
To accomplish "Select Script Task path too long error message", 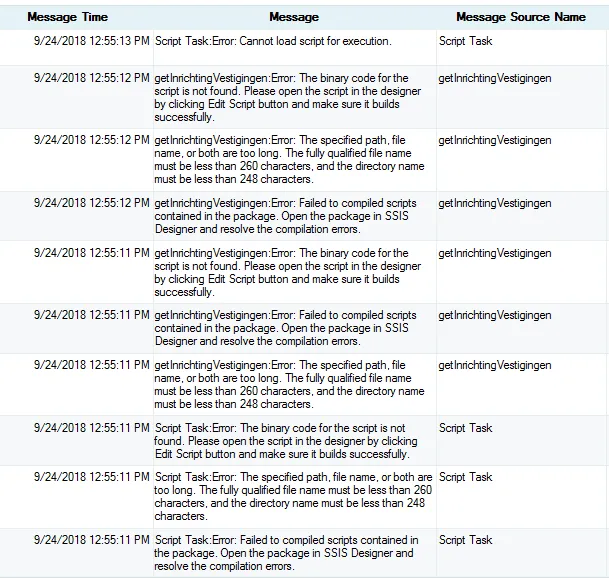I will (x=293, y=496).
